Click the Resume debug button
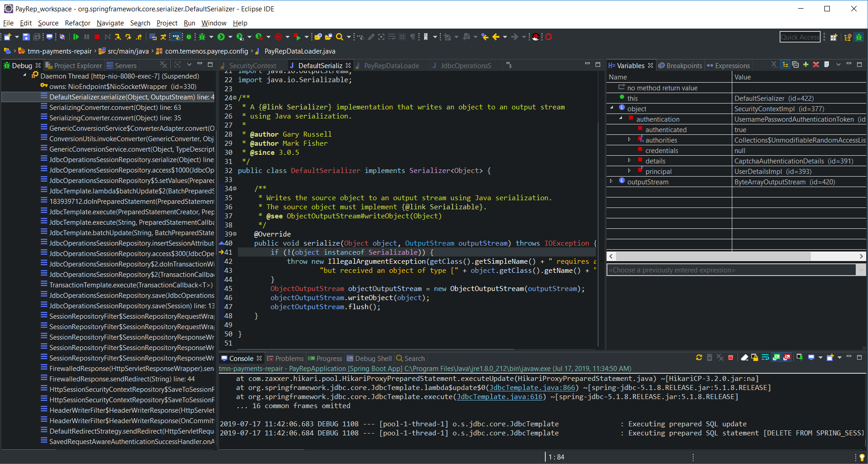 point(76,37)
